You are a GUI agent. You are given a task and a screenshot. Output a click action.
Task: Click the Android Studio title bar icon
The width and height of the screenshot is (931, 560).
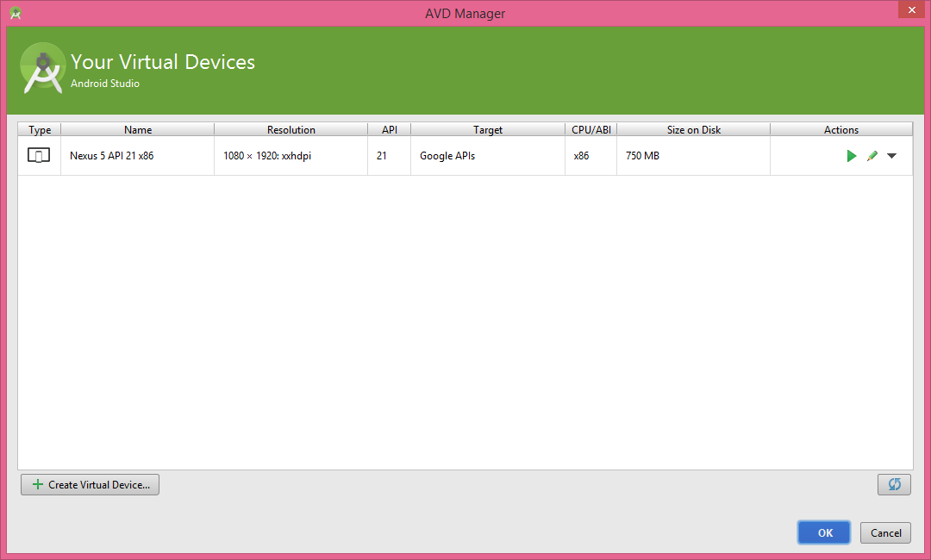click(16, 13)
